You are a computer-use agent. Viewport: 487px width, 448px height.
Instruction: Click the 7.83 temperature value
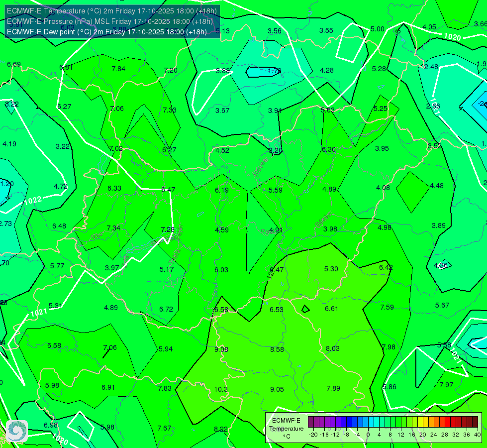point(165,388)
